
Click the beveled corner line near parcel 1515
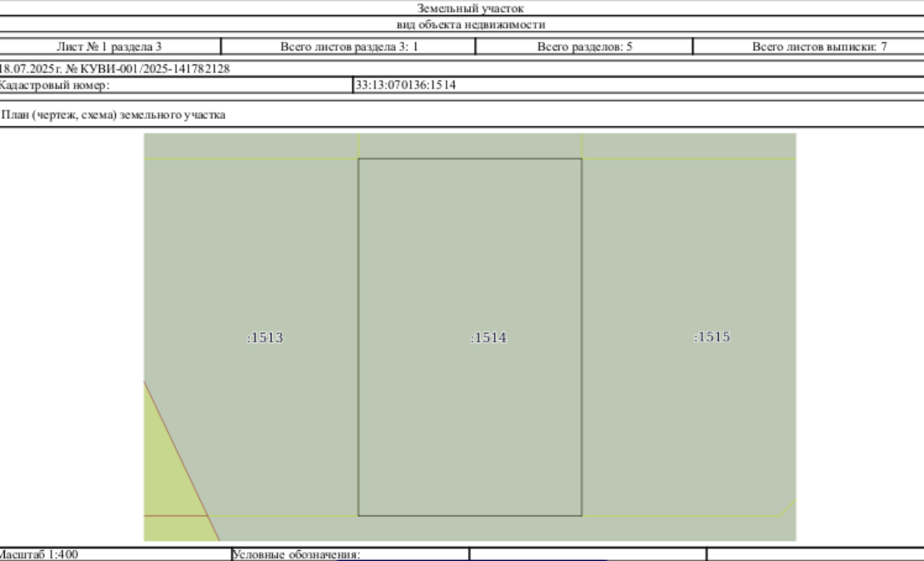click(787, 508)
